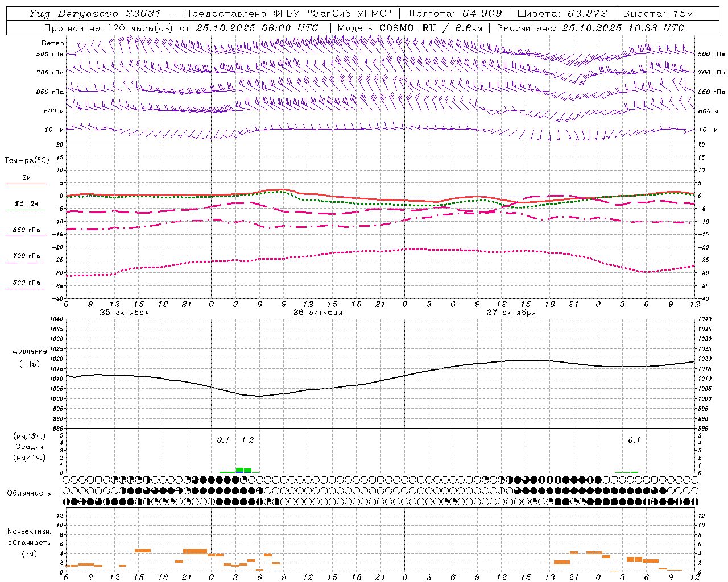Viewport: 728px width, 582px height.
Task: Select the Широта: 63.872 value
Action: coord(562,14)
